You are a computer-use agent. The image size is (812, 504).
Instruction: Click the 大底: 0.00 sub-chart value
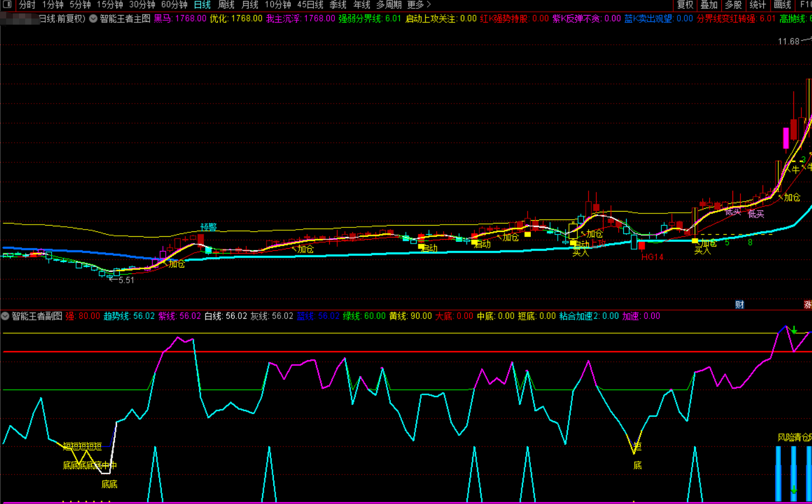[454, 316]
